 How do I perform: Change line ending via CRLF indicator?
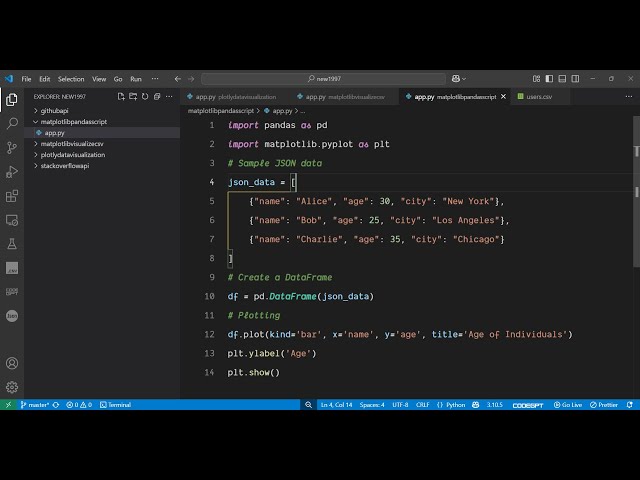422,405
